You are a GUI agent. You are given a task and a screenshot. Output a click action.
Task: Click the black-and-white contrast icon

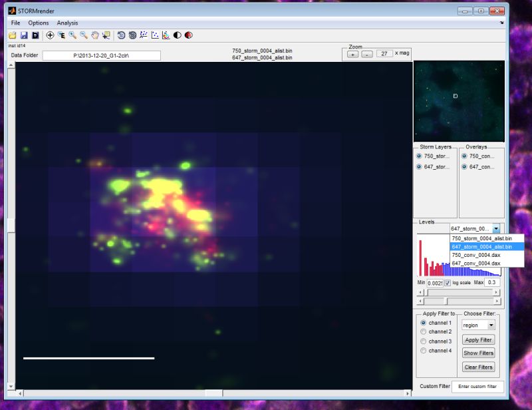(x=177, y=35)
